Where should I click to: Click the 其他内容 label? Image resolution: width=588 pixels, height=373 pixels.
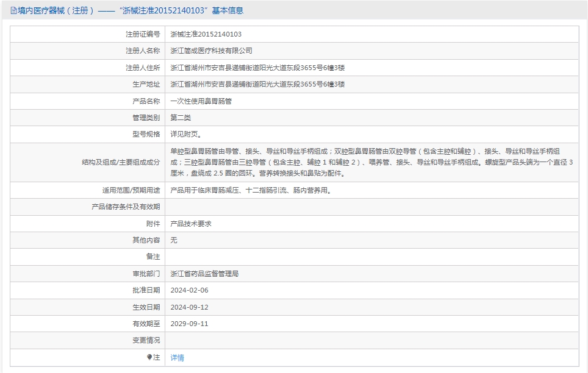146,240
